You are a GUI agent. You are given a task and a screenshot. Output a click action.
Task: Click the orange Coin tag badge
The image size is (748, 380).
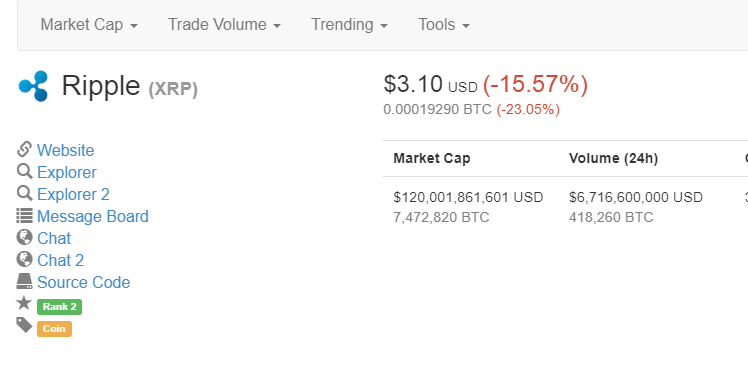pyautogui.click(x=54, y=329)
